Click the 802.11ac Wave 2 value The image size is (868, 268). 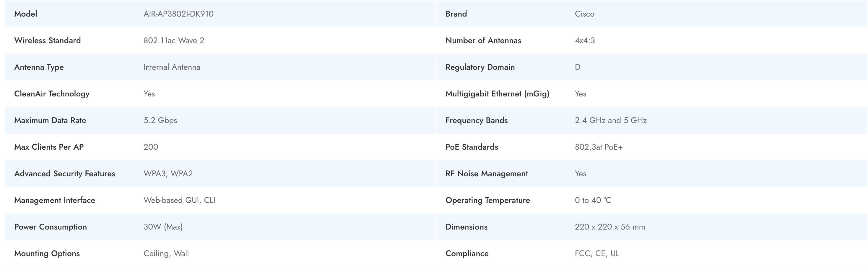(x=173, y=41)
